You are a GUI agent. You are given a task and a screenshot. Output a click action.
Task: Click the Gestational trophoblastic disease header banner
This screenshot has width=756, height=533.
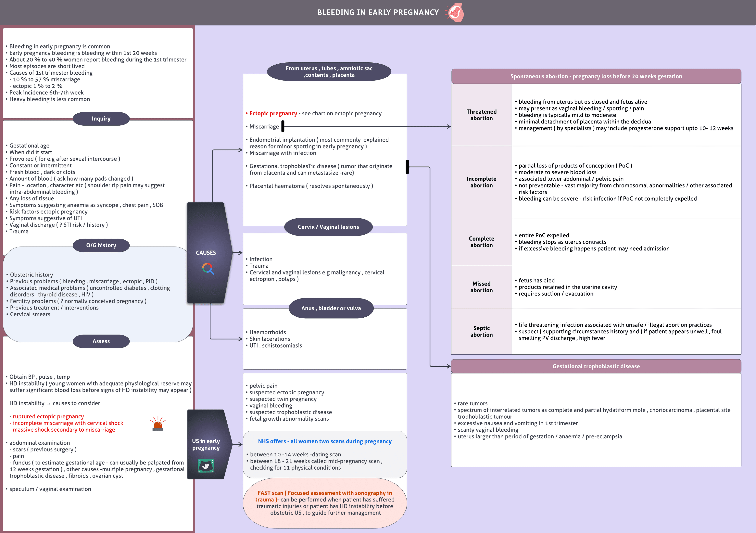pyautogui.click(x=596, y=366)
